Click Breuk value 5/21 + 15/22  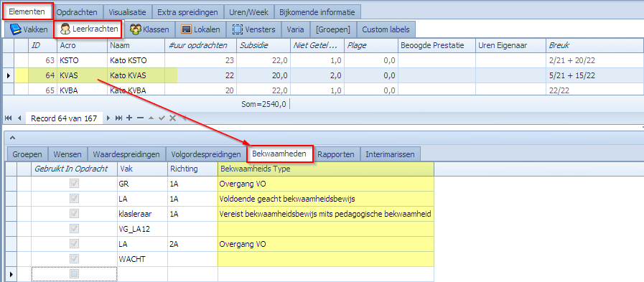[x=594, y=75]
